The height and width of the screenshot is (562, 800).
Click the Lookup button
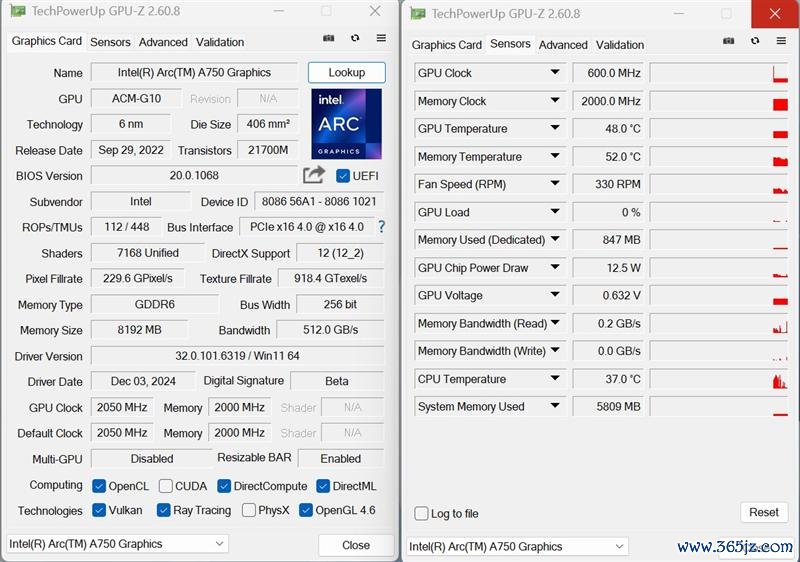click(x=347, y=72)
